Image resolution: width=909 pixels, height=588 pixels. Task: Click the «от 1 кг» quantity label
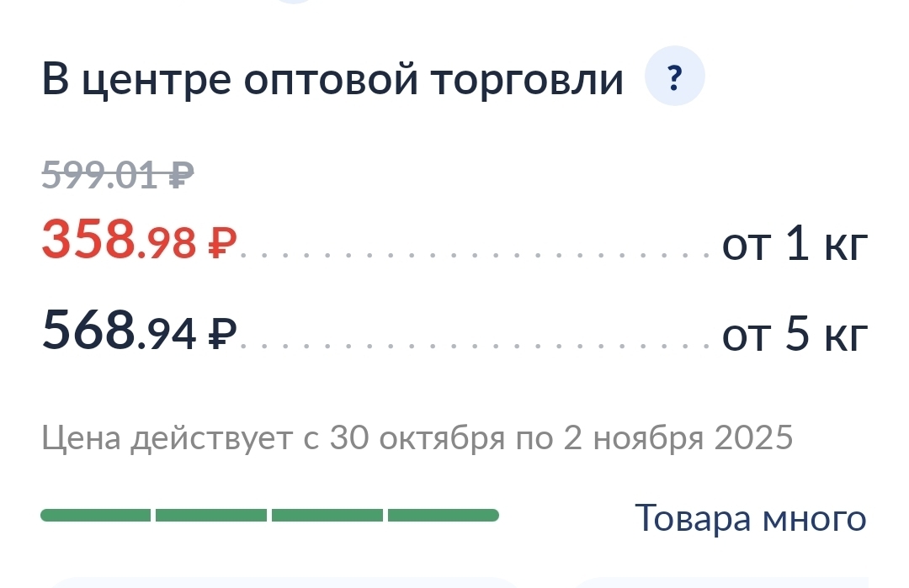click(795, 244)
